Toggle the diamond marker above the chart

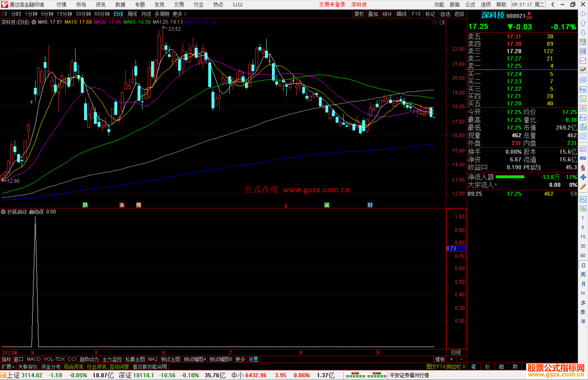tap(435, 22)
